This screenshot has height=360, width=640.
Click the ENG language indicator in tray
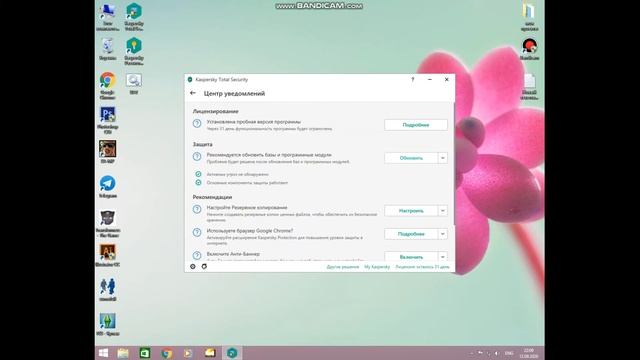pos(509,353)
